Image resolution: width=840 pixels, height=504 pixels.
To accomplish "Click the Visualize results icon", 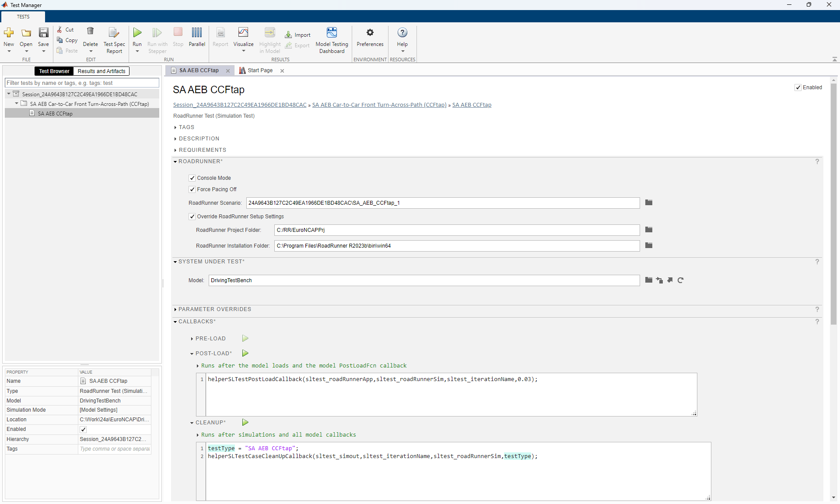I will point(243,33).
